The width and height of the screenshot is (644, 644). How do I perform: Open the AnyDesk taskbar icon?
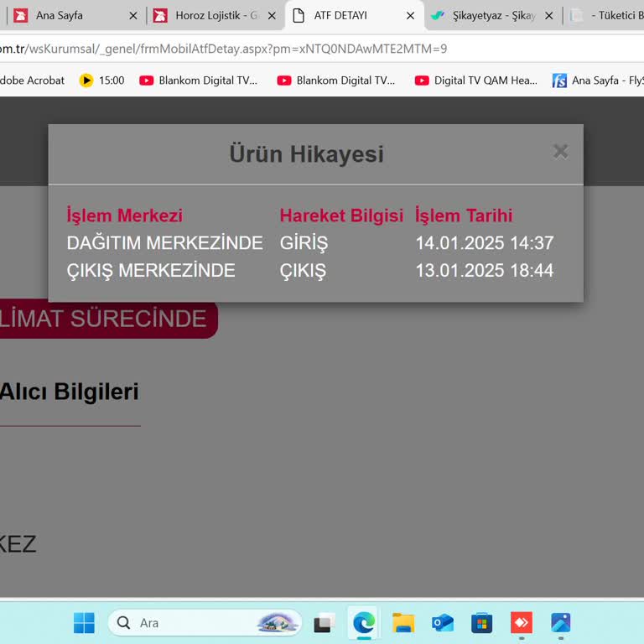pos(522,623)
